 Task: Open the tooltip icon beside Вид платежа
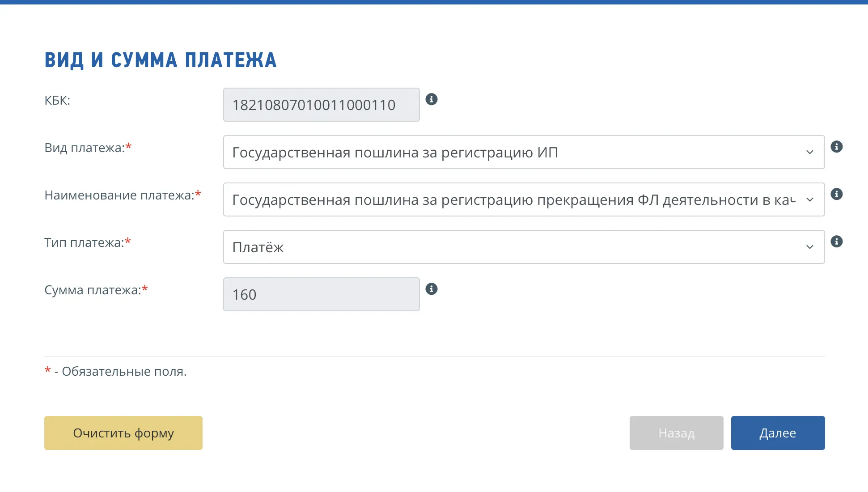click(838, 146)
